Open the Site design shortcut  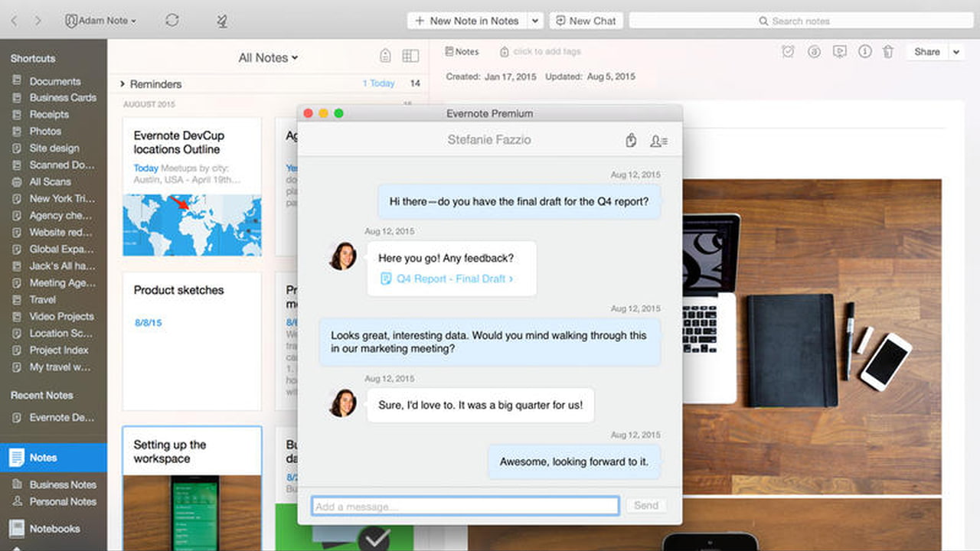(54, 148)
